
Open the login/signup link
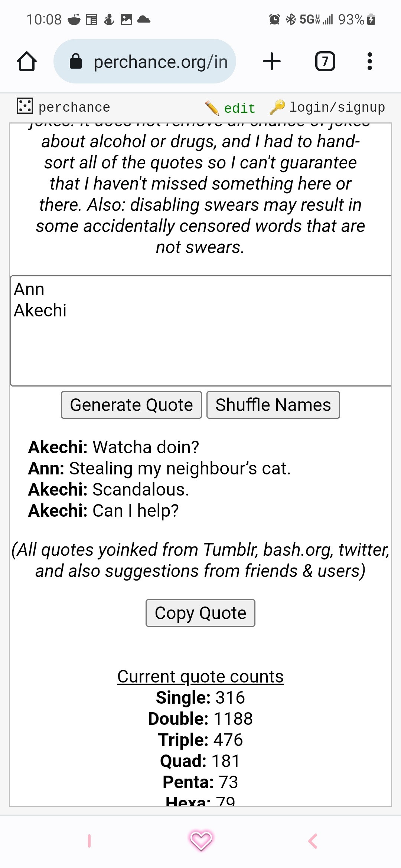337,107
